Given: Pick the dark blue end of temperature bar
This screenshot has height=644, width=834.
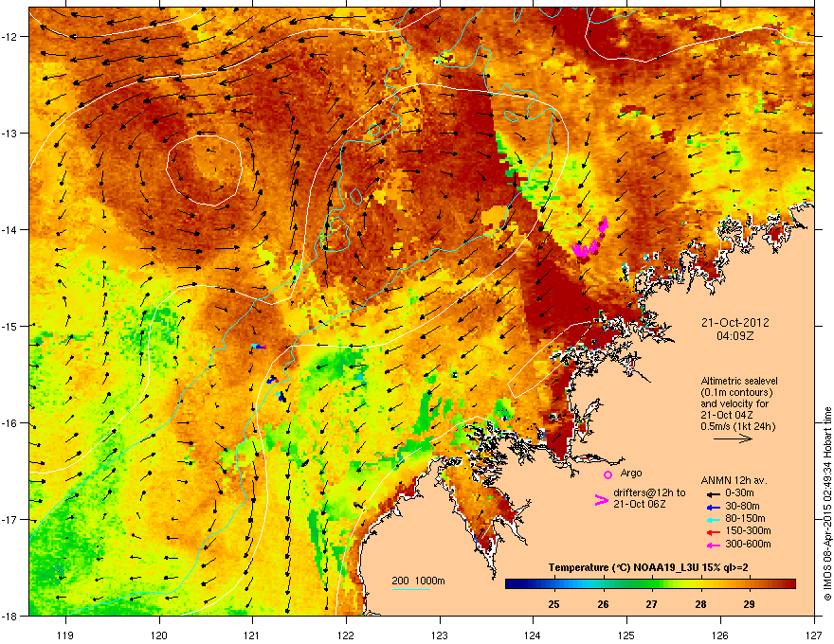Looking at the screenshot, I should coord(511,584).
